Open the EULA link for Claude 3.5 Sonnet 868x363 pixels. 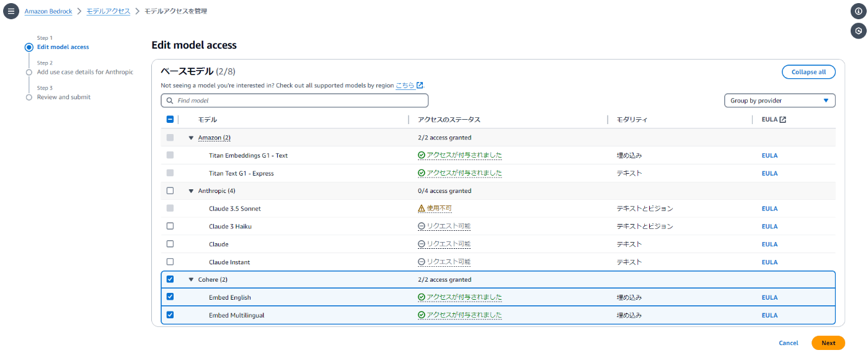[769, 209]
